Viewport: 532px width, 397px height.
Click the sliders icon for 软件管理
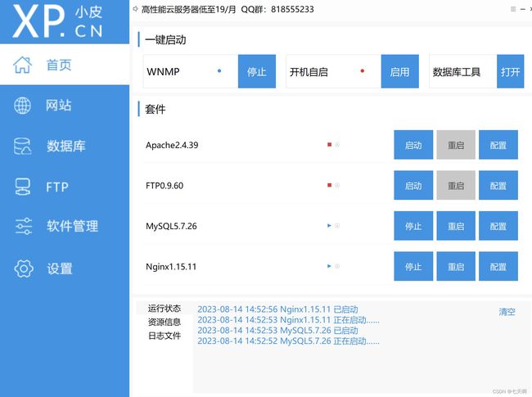pos(24,227)
